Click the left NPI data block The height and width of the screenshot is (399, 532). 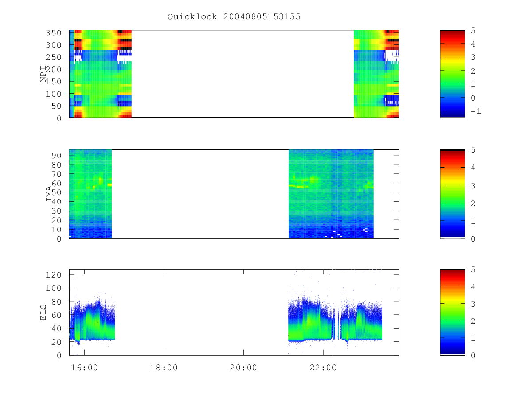click(101, 74)
